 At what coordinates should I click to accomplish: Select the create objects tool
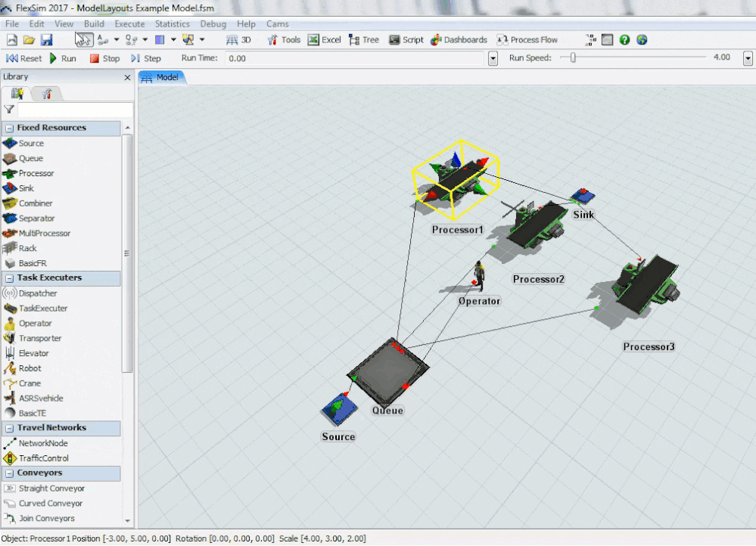tap(188, 40)
